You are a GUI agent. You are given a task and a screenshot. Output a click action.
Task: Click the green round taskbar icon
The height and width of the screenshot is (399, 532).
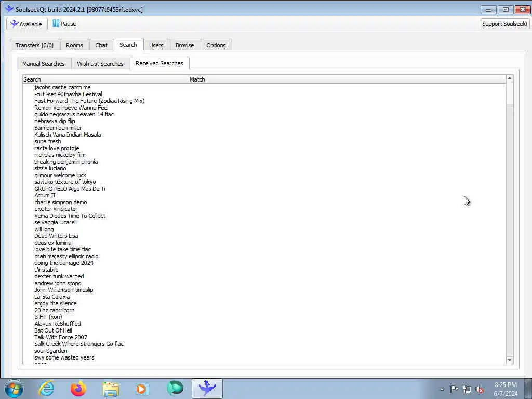175,389
